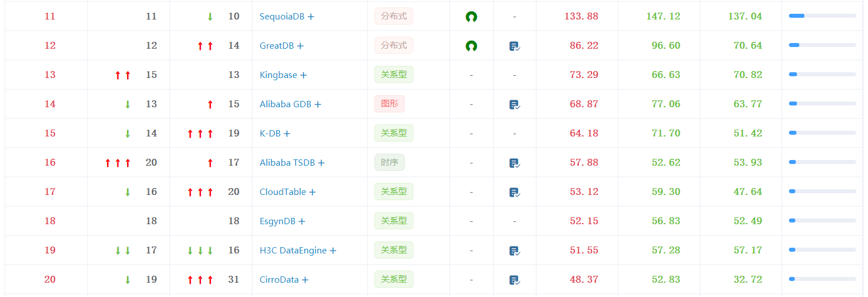
Task: Click the 分布式 tag in SequoiaDB row
Action: (x=394, y=16)
